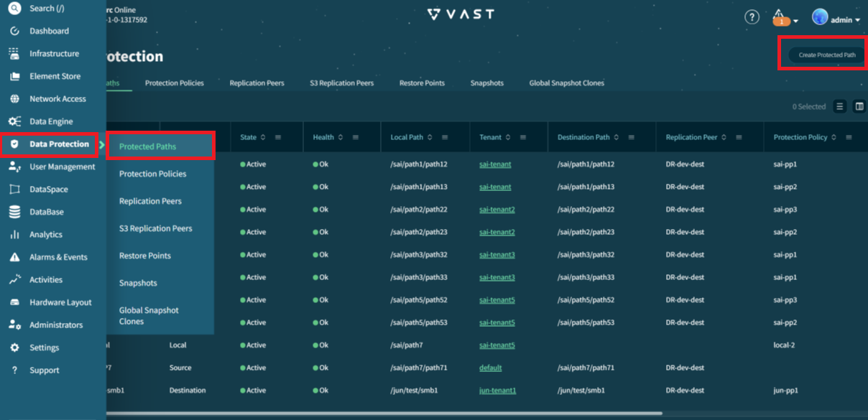Viewport: 868px width, 420px height.
Task: Open Hardware Layout in the sidebar
Action: (60, 302)
